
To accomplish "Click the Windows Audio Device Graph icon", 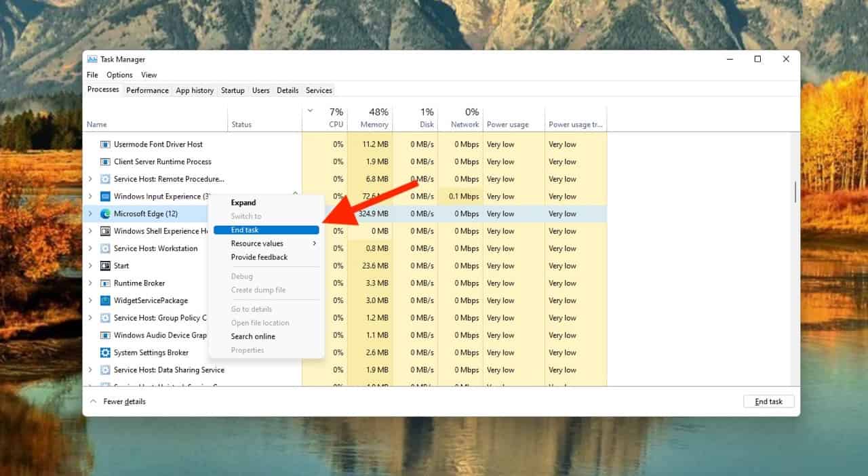I will 105,335.
